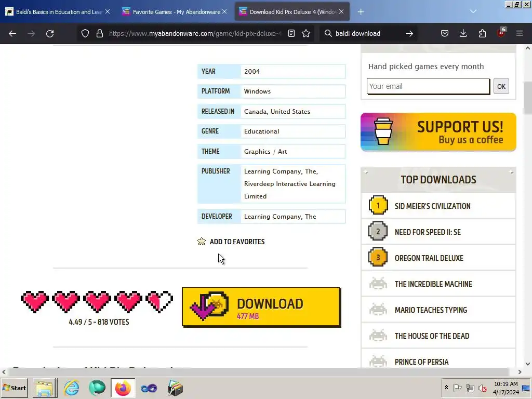
Task: Open Sid Meier's Civilization in top downloads
Action: click(x=433, y=206)
